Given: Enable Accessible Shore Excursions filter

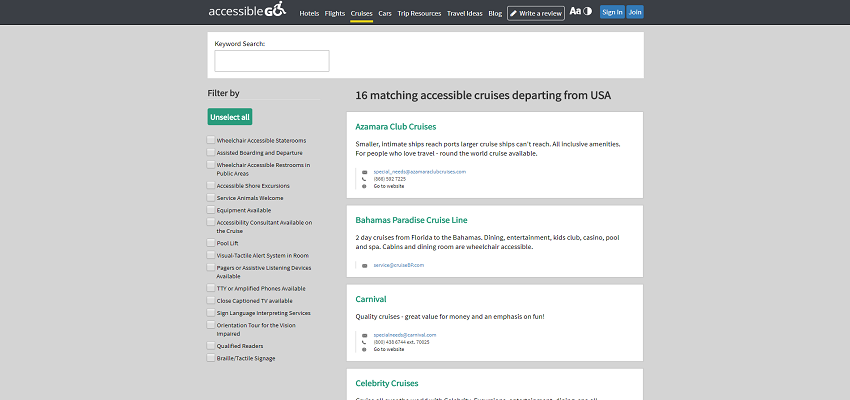Looking at the screenshot, I should [x=211, y=185].
